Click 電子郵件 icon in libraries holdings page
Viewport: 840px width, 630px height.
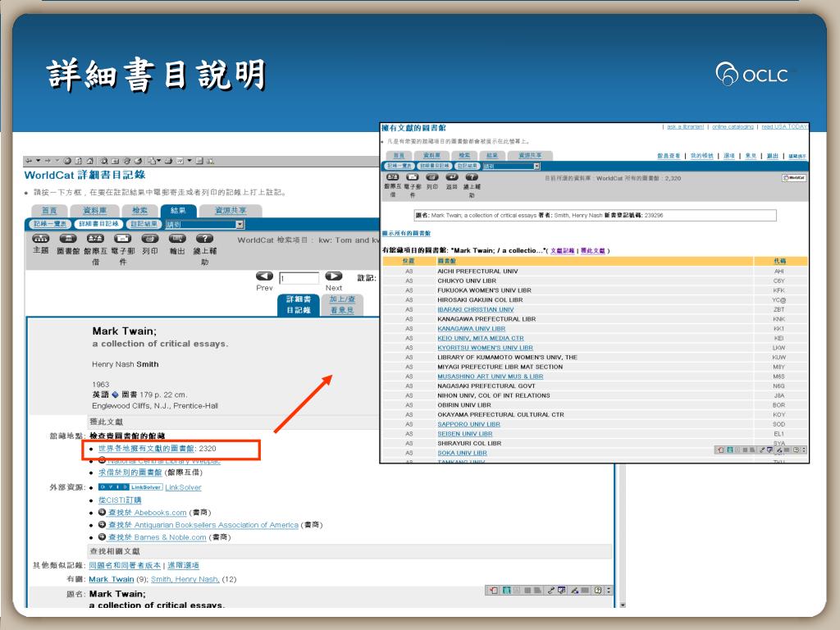[413, 177]
